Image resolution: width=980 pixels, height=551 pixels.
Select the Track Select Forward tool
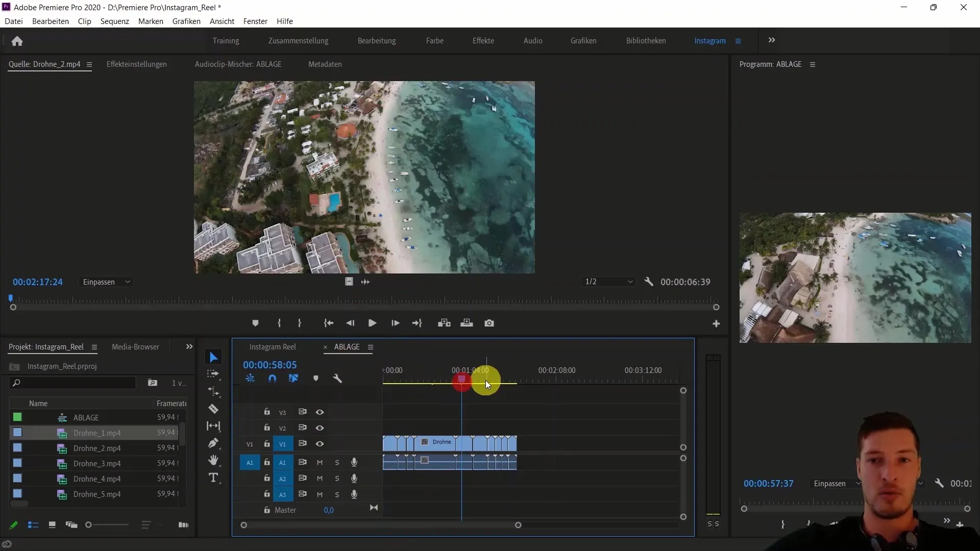[214, 375]
